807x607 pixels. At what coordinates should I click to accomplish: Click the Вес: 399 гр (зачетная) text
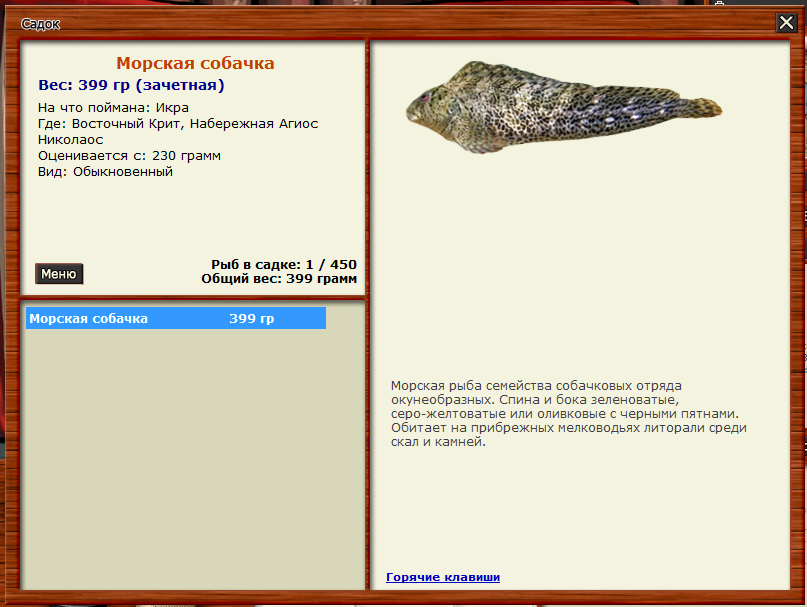point(131,85)
